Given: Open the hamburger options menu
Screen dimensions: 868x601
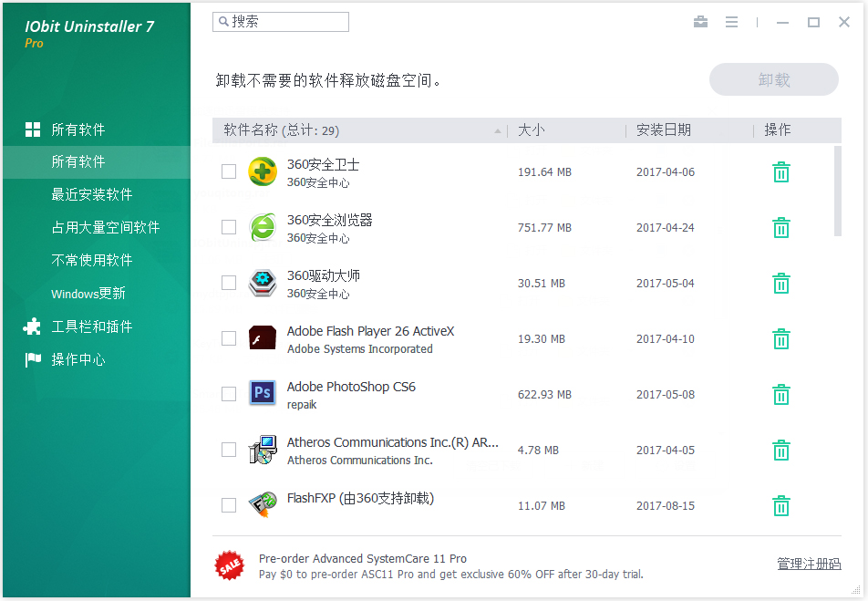Looking at the screenshot, I should point(732,22).
